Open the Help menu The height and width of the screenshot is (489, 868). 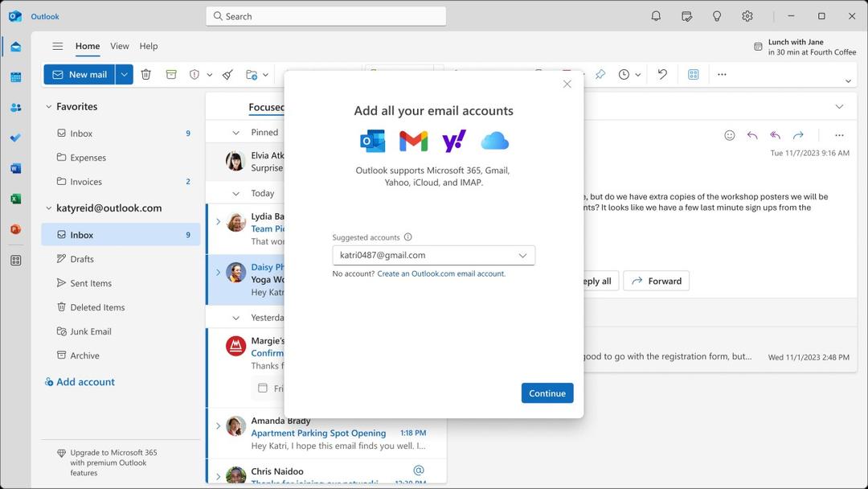(148, 46)
